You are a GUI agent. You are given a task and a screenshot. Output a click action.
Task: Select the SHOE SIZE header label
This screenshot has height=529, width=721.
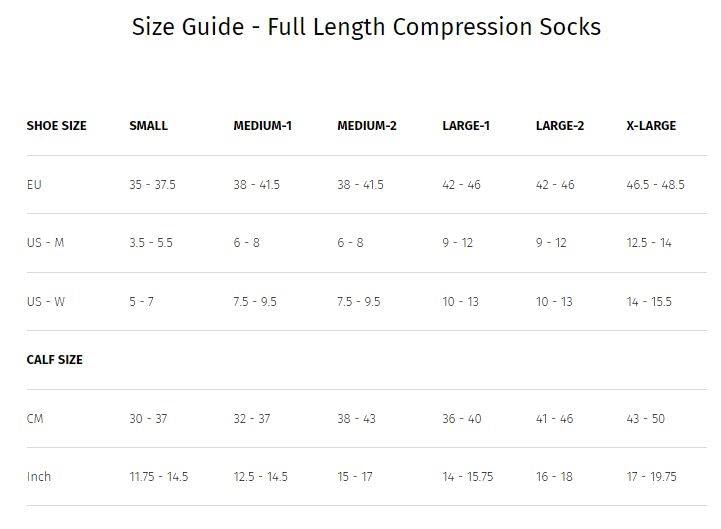click(x=56, y=126)
